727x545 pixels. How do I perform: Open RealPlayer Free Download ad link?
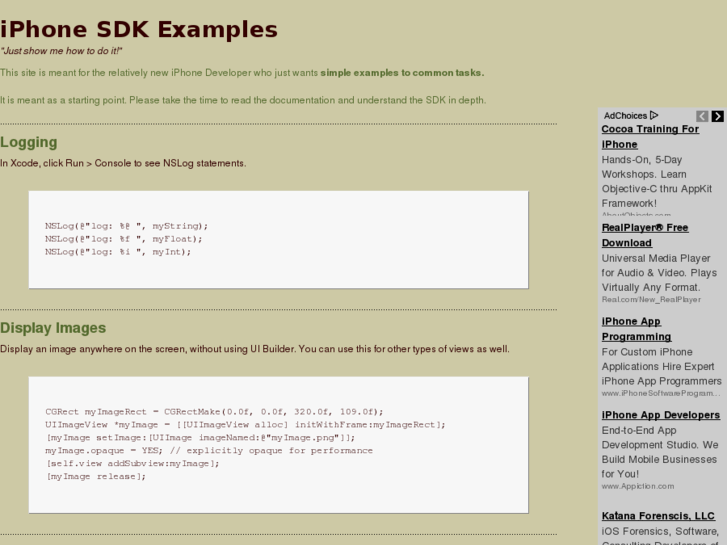click(645, 235)
